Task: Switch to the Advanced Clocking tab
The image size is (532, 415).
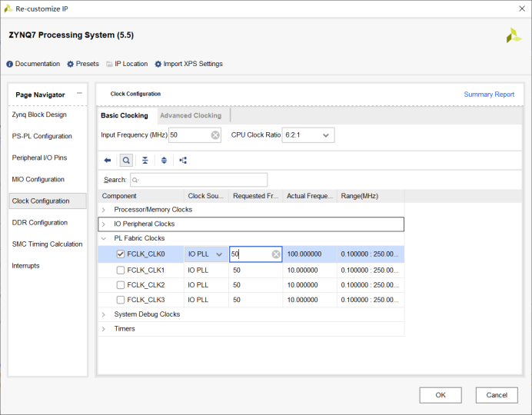Action: coord(191,115)
